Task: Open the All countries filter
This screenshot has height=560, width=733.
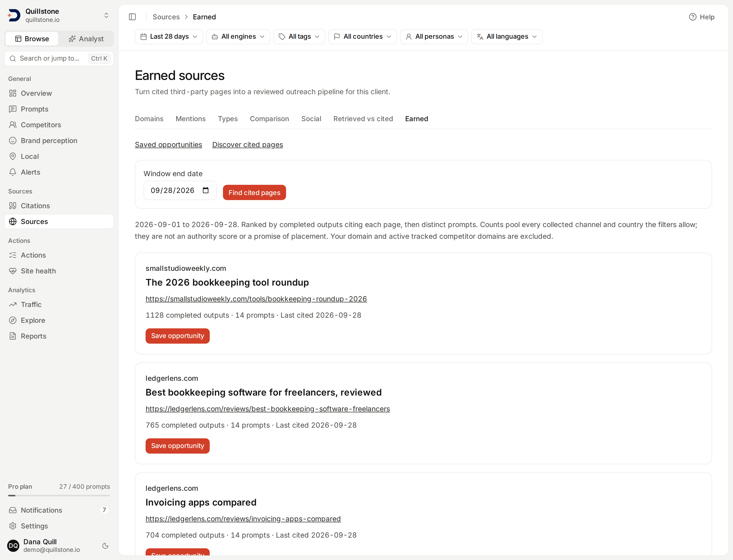Action: point(362,36)
